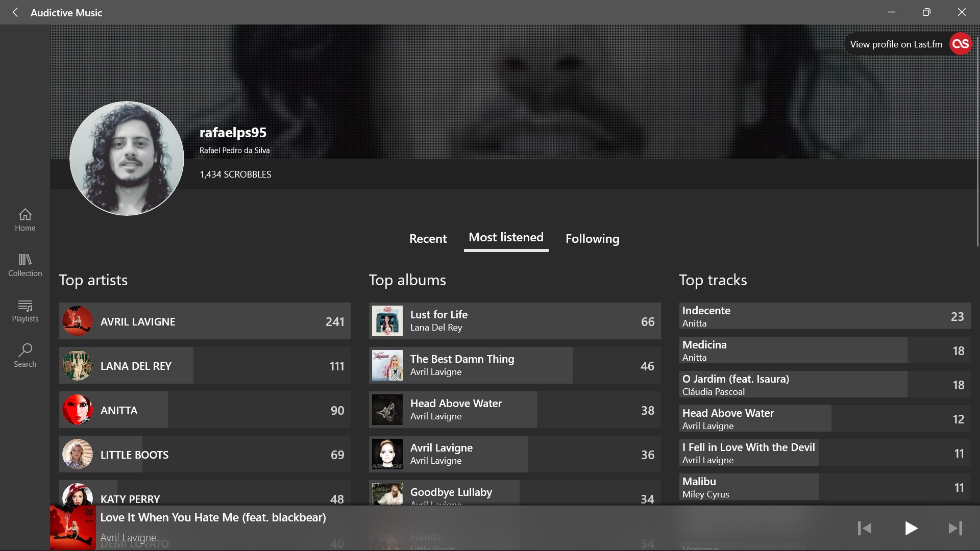Switch to the Following tab
The image size is (980, 551).
[x=592, y=239]
